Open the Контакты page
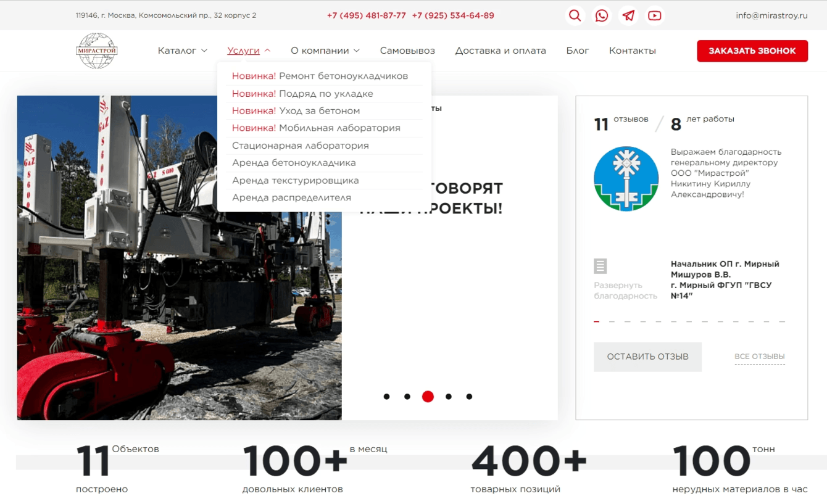827x504 pixels. (x=633, y=51)
